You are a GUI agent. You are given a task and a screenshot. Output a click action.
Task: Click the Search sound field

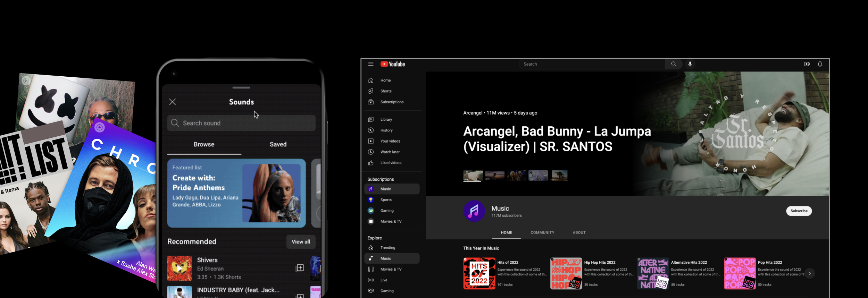tap(241, 123)
